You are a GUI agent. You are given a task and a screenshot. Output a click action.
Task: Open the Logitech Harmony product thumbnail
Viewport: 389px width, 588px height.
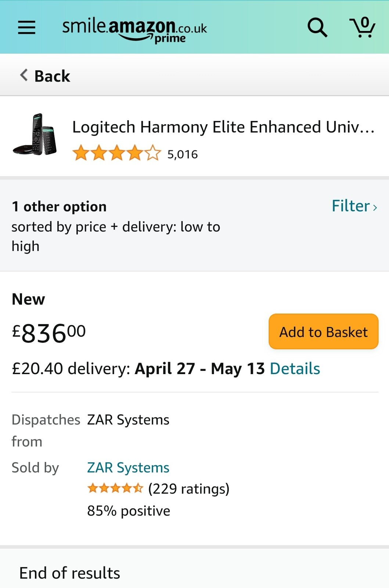[x=35, y=135]
